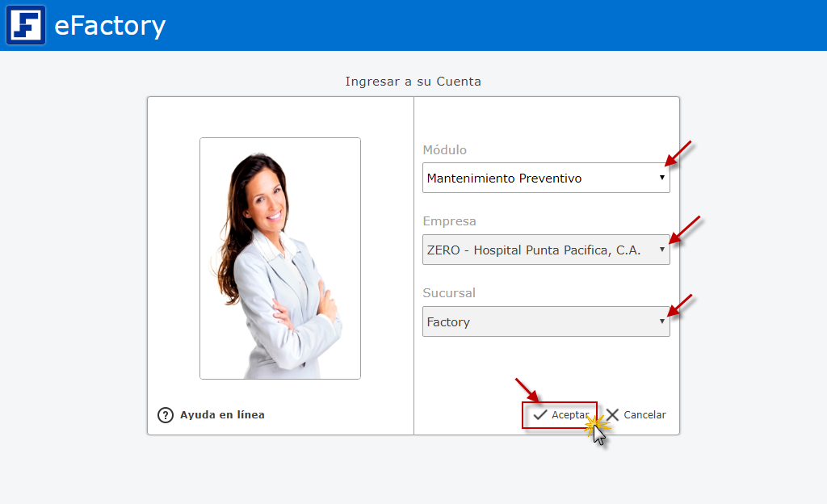Click the checkmark icon beside Aceptar
The image size is (827, 504).
[540, 415]
